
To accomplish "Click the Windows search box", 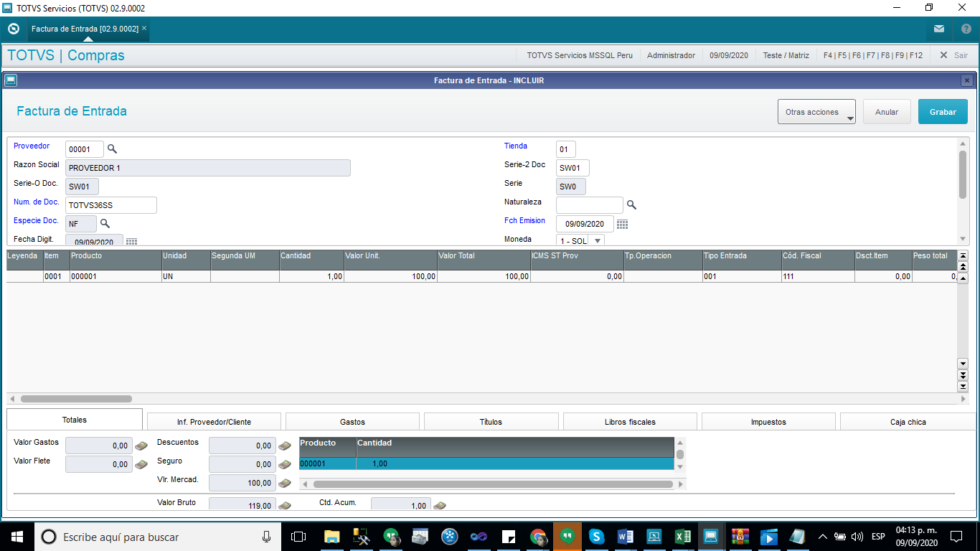I will [157, 537].
